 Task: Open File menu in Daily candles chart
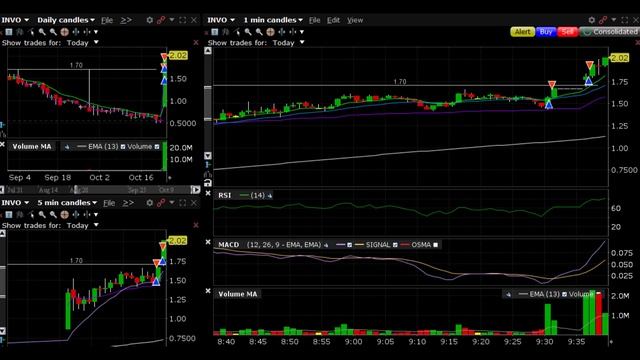[x=107, y=20]
